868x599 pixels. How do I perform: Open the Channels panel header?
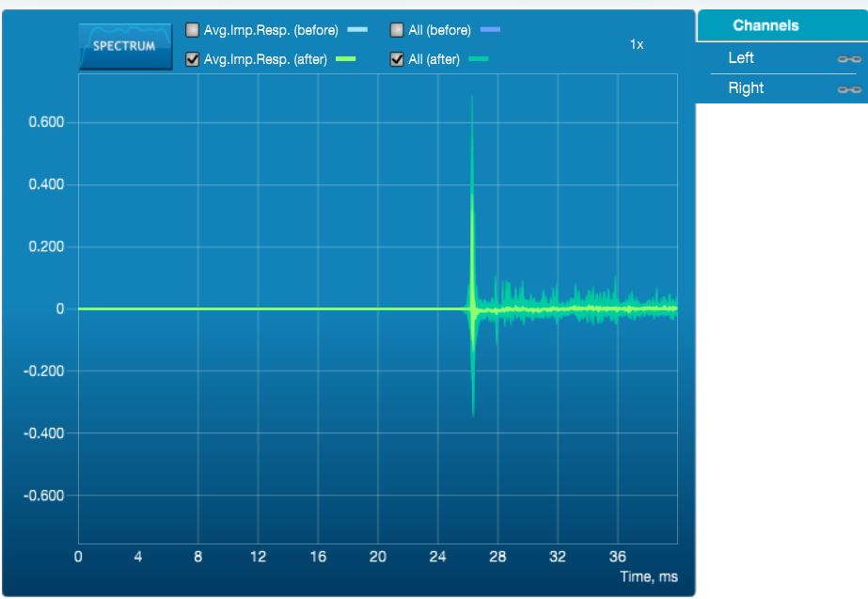(781, 25)
